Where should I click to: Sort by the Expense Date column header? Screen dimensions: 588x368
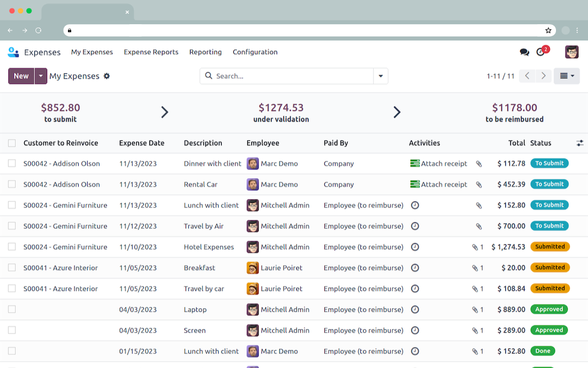point(142,143)
